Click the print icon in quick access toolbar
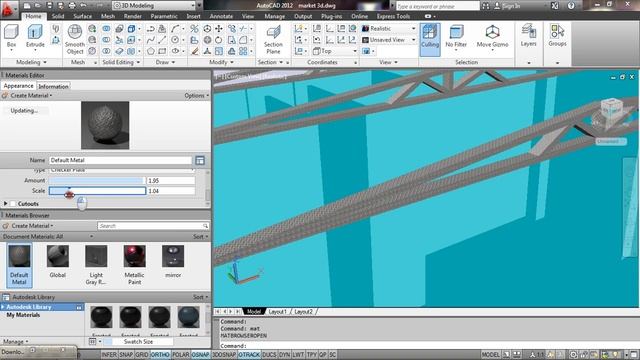This screenshot has height=360, width=640. point(72,6)
